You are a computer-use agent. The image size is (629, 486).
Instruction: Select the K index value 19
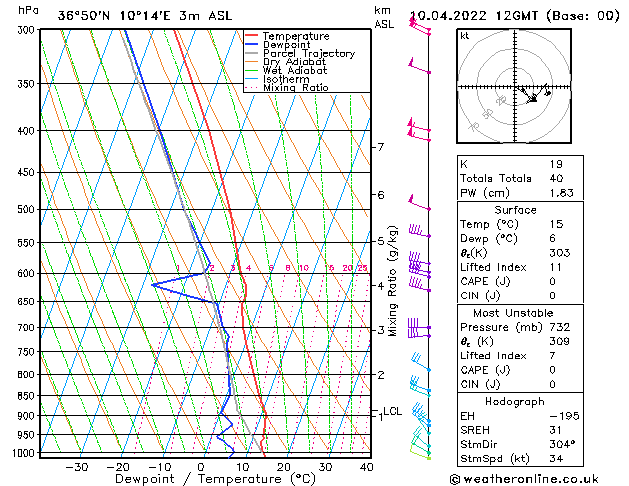click(x=556, y=164)
